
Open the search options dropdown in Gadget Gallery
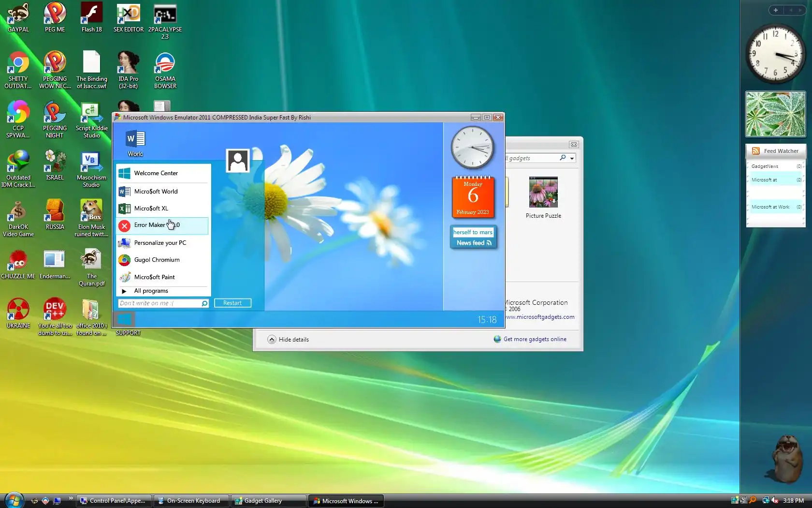572,158
